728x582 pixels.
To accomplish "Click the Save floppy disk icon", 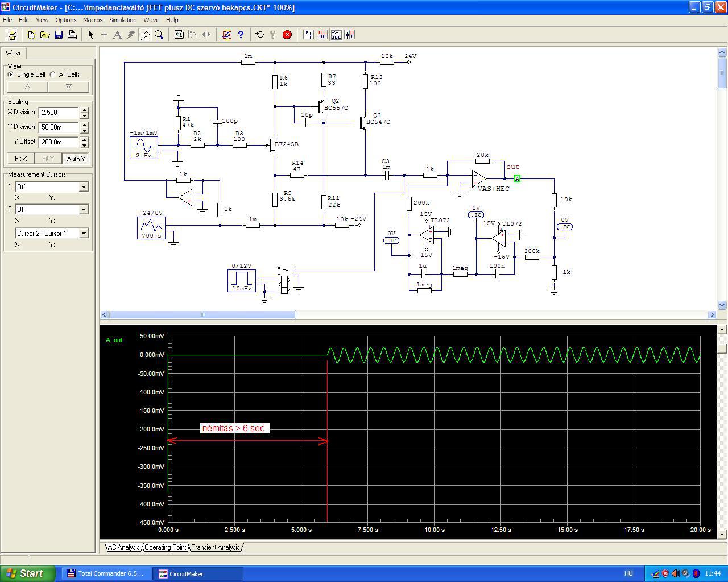I will click(59, 35).
